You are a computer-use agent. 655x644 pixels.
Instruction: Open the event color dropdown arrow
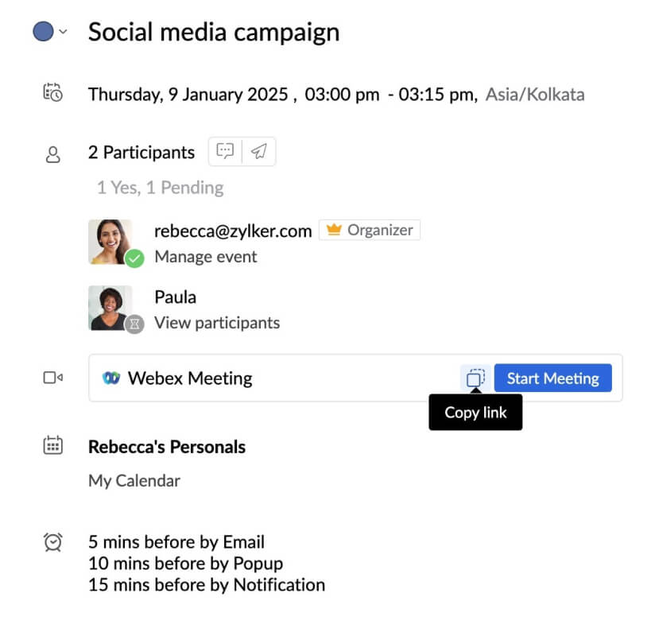tap(64, 32)
